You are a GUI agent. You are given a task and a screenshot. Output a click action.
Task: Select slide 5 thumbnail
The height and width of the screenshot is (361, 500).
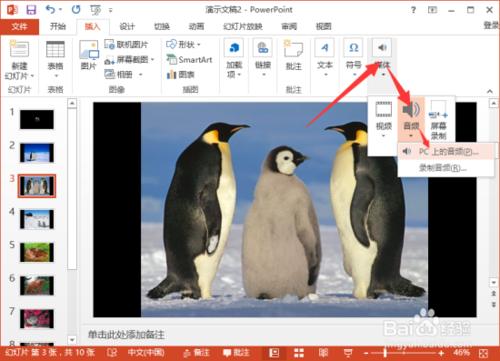click(37, 252)
